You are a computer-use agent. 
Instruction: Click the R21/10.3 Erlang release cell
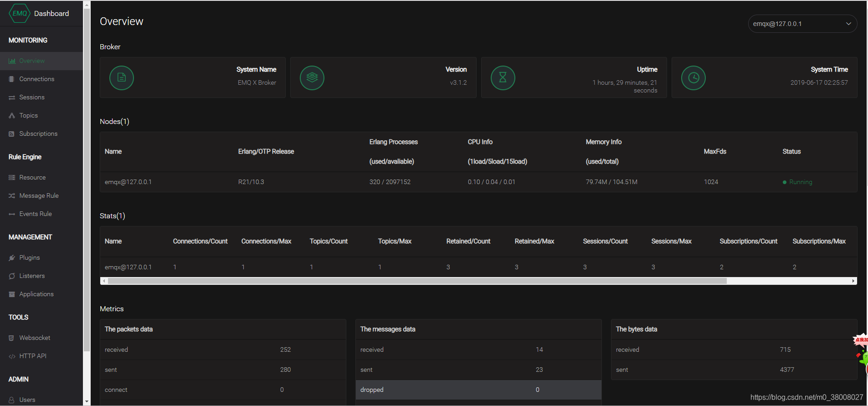click(251, 182)
